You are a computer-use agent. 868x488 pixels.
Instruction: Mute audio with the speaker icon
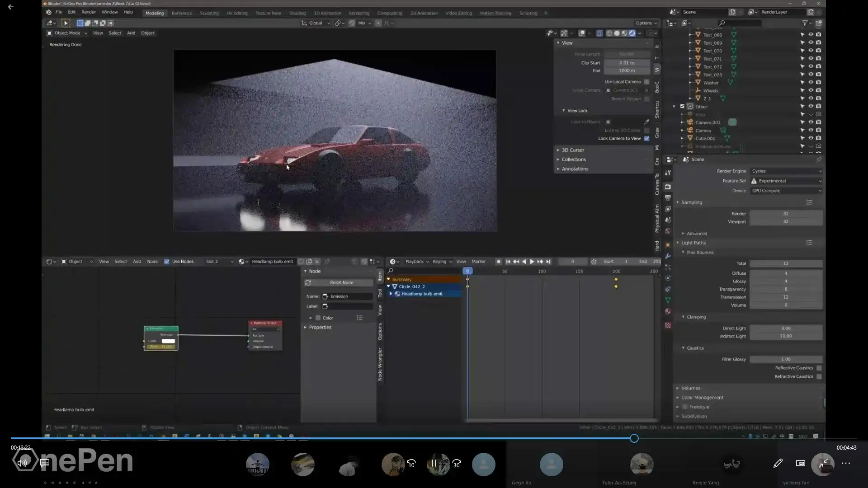[x=22, y=463]
